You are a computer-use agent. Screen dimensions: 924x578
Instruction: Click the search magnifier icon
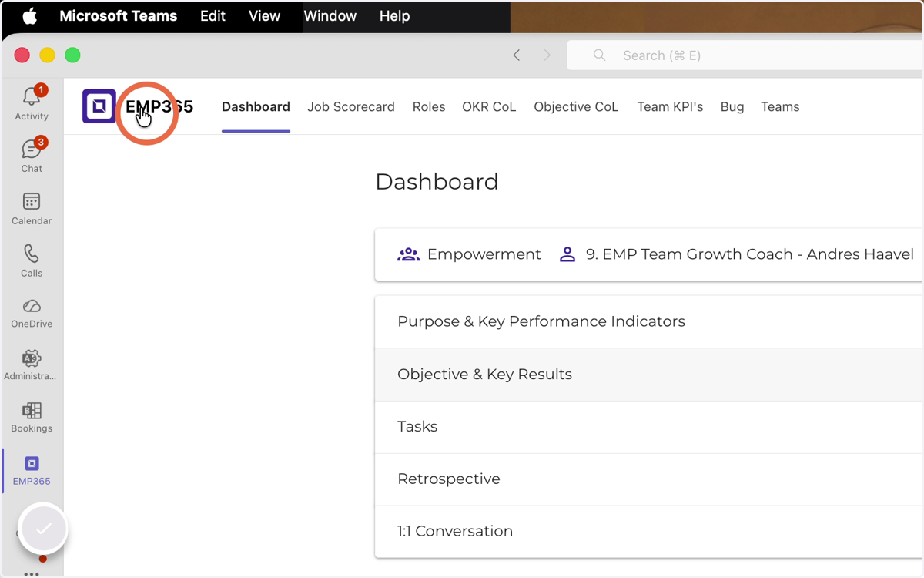(599, 55)
